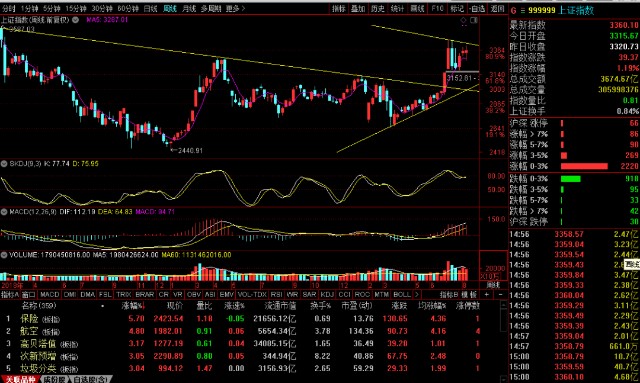
Task: Click the G icon beside 999999 code
Action: 513,10
